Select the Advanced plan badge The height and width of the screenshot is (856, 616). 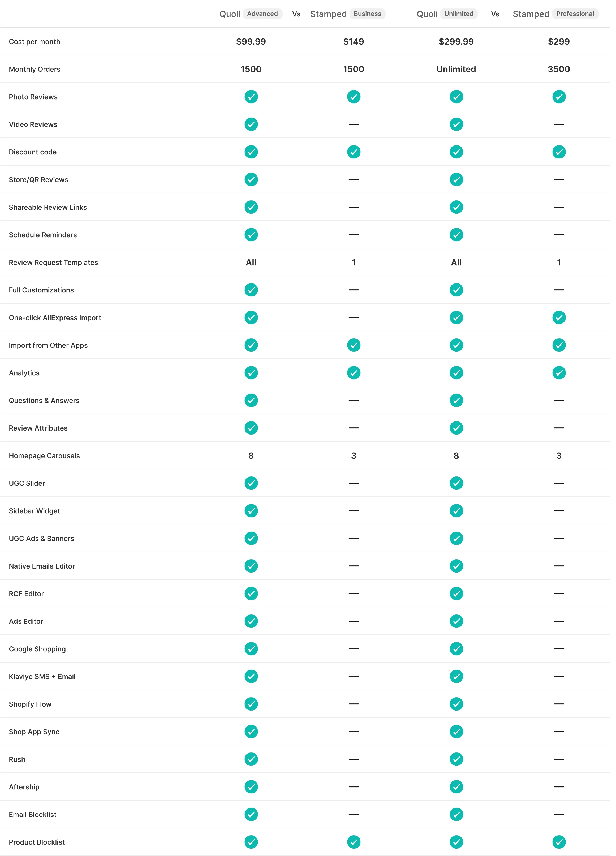pos(262,14)
